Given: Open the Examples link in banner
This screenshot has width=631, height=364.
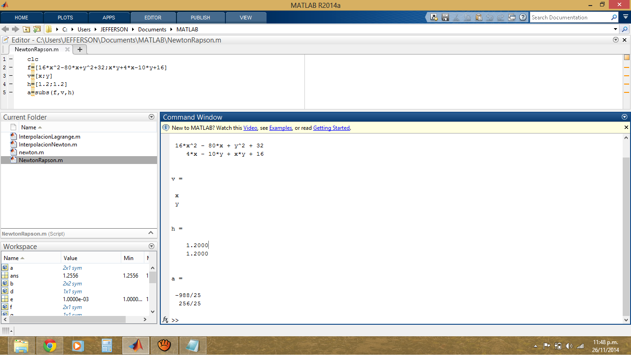Looking at the screenshot, I should (x=281, y=128).
